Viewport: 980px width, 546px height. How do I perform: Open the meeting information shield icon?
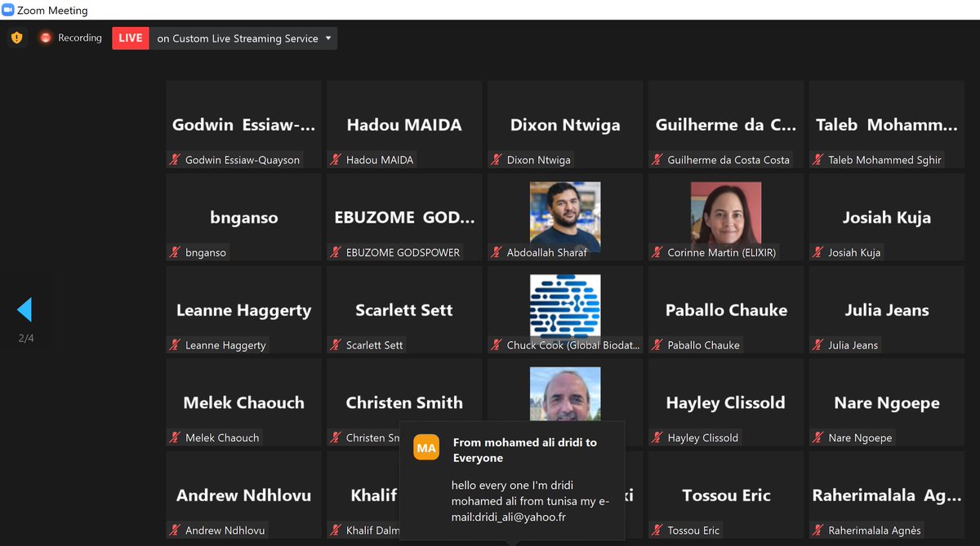[16, 38]
